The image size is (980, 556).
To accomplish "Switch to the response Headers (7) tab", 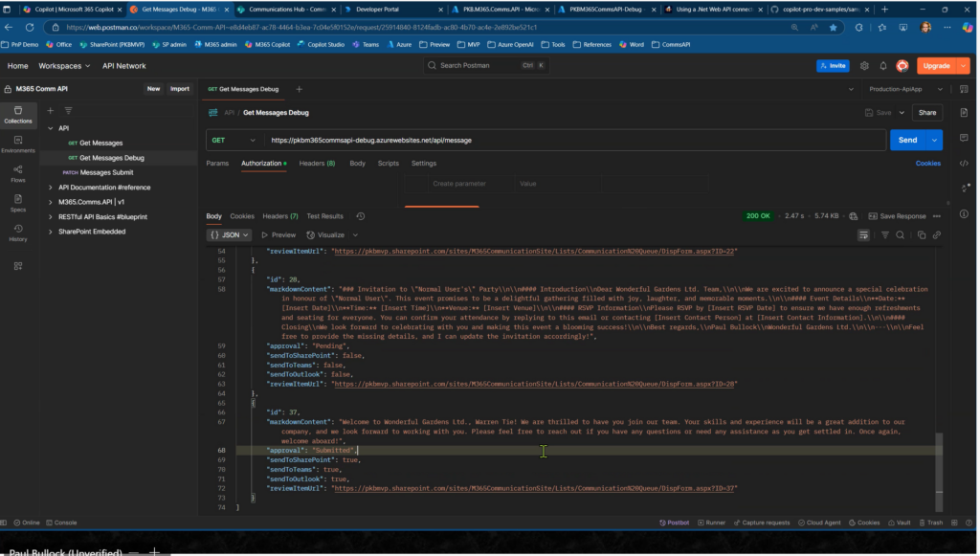I will [280, 216].
